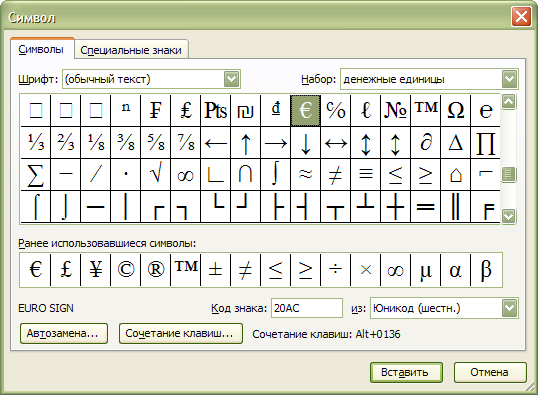The width and height of the screenshot is (538, 395).
Task: Select the five-eighths ⅝ fraction symbol
Action: (155, 142)
